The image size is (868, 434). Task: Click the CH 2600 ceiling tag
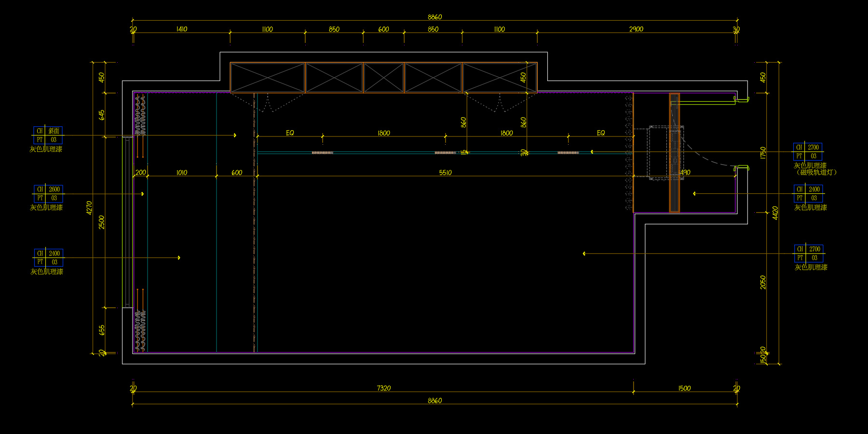click(x=48, y=194)
